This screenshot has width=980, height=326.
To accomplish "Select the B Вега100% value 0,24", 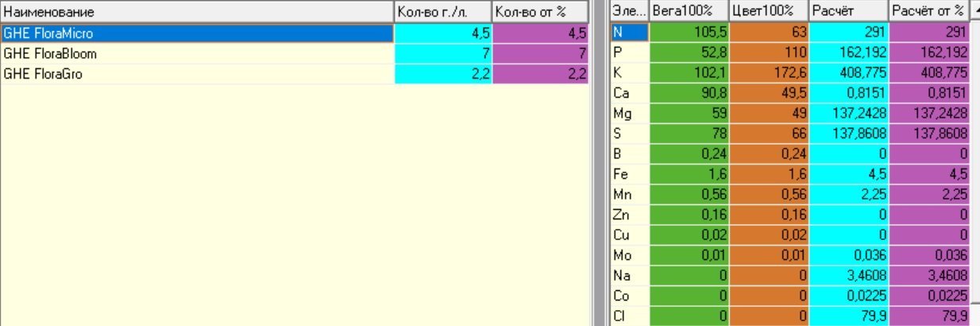I will (x=689, y=154).
